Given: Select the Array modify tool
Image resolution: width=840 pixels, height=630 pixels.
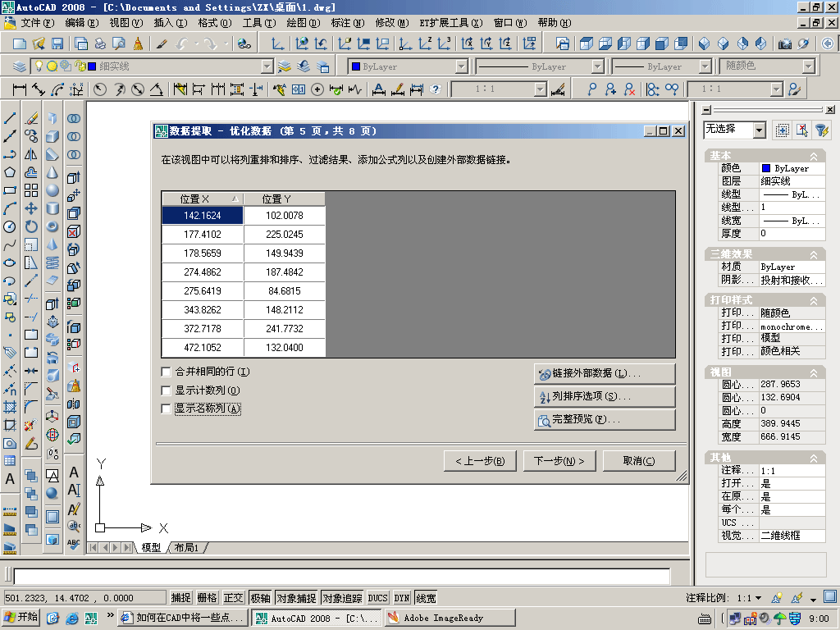Looking at the screenshot, I should pyautogui.click(x=31, y=190).
